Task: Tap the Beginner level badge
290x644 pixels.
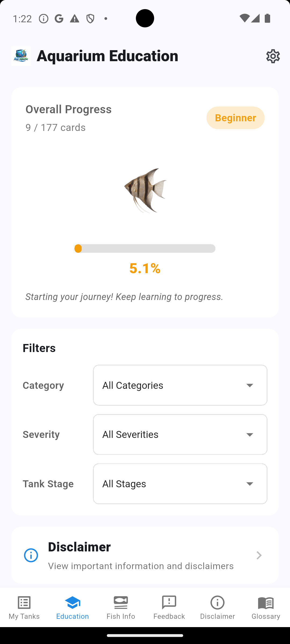Action: (235, 118)
